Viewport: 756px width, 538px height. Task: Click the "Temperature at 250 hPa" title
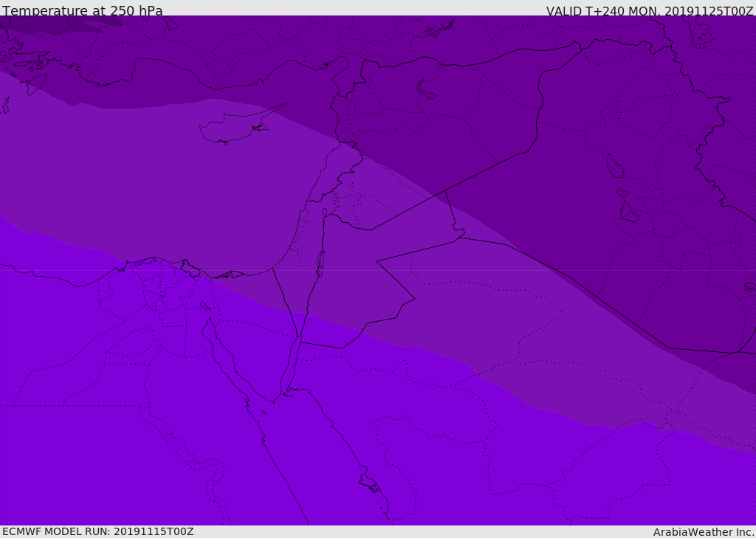pos(83,10)
